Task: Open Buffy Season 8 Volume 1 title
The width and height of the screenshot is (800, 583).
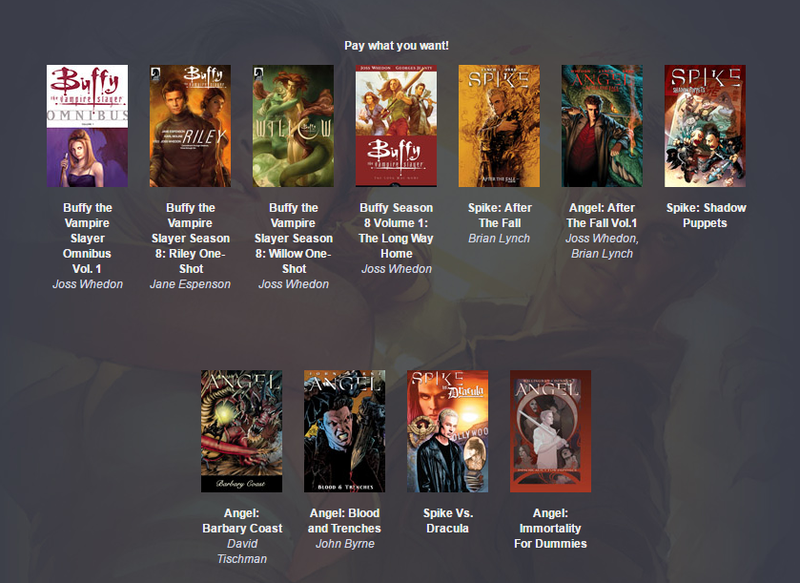Action: (x=396, y=231)
